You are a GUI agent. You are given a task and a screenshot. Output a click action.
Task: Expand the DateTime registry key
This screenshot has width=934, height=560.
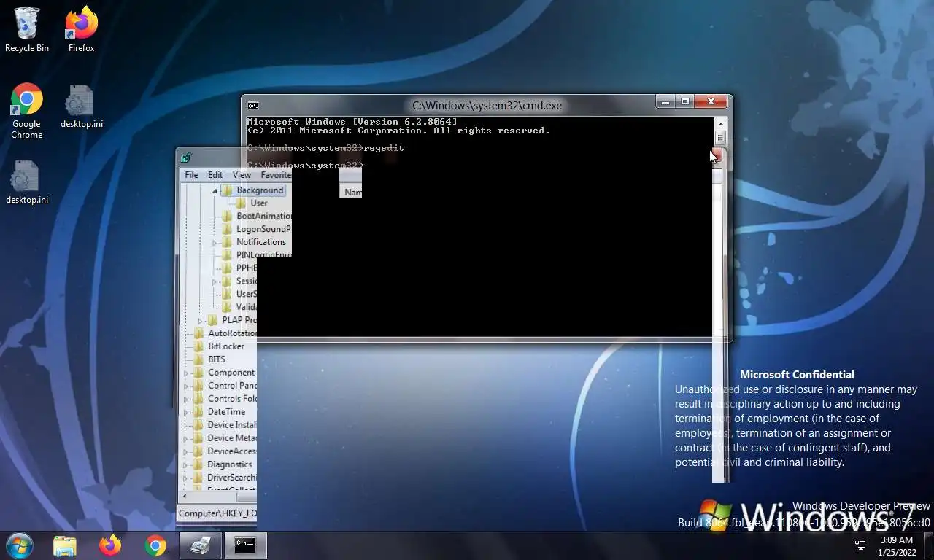(x=186, y=412)
